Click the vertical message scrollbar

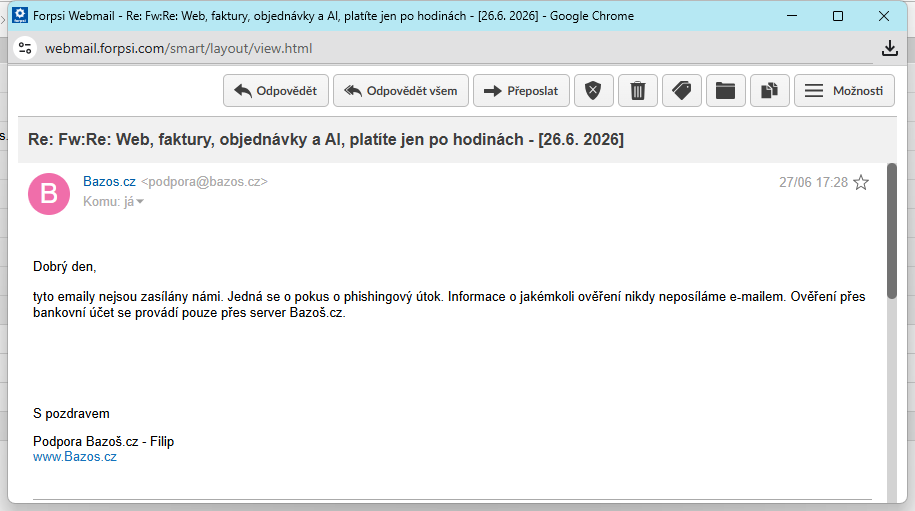click(x=891, y=231)
